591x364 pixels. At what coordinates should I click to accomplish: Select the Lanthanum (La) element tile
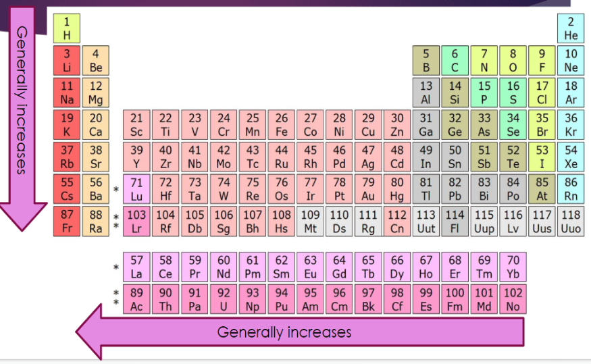click(x=137, y=267)
